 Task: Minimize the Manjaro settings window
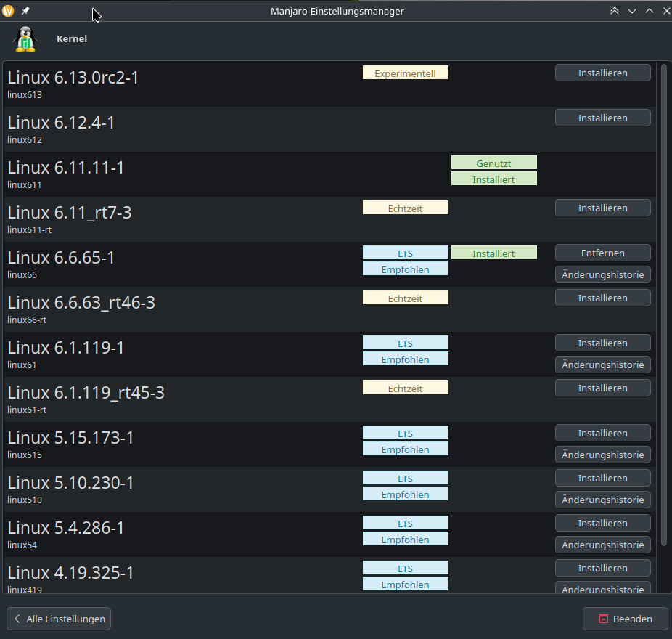(632, 11)
